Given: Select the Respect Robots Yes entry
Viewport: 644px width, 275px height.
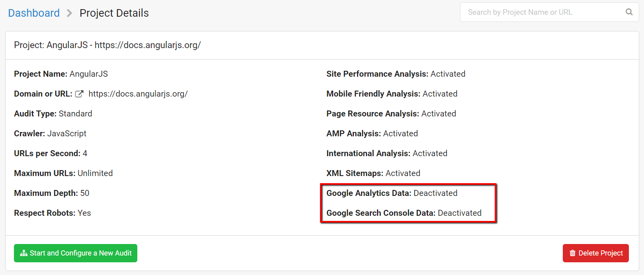Looking at the screenshot, I should pos(53,213).
